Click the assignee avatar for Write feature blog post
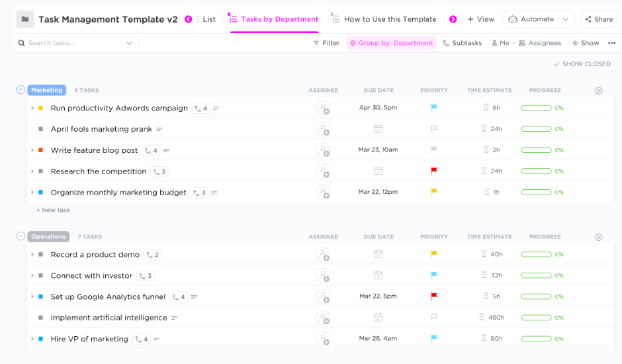 pos(322,150)
